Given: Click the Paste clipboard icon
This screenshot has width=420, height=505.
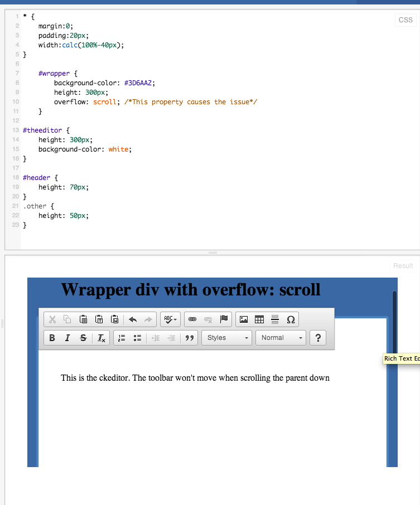Looking at the screenshot, I should [x=83, y=319].
